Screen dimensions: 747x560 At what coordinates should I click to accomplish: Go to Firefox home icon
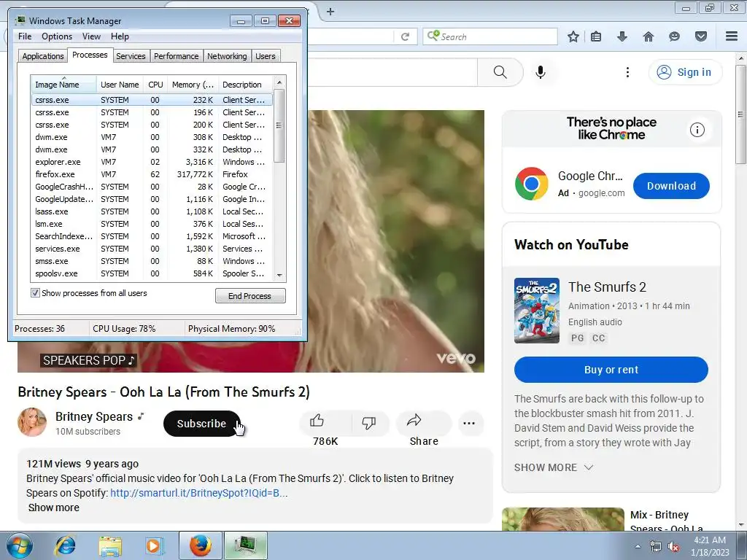coord(649,36)
